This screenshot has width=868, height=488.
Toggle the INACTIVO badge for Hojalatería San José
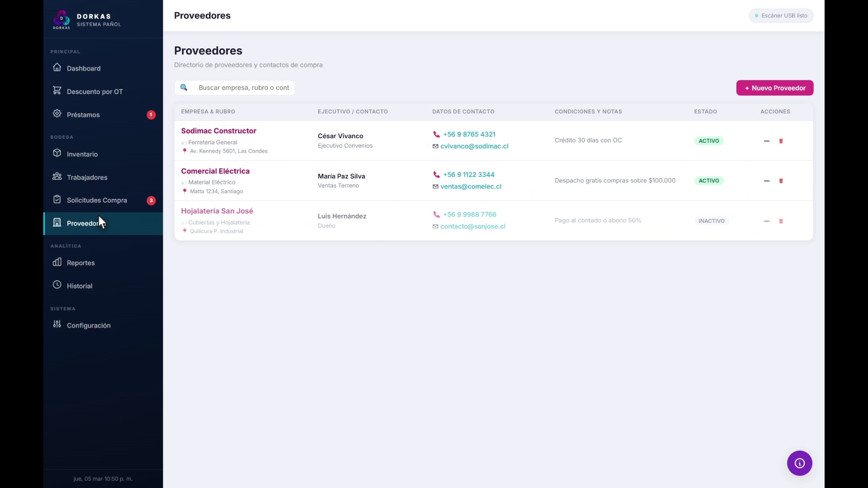tap(711, 221)
